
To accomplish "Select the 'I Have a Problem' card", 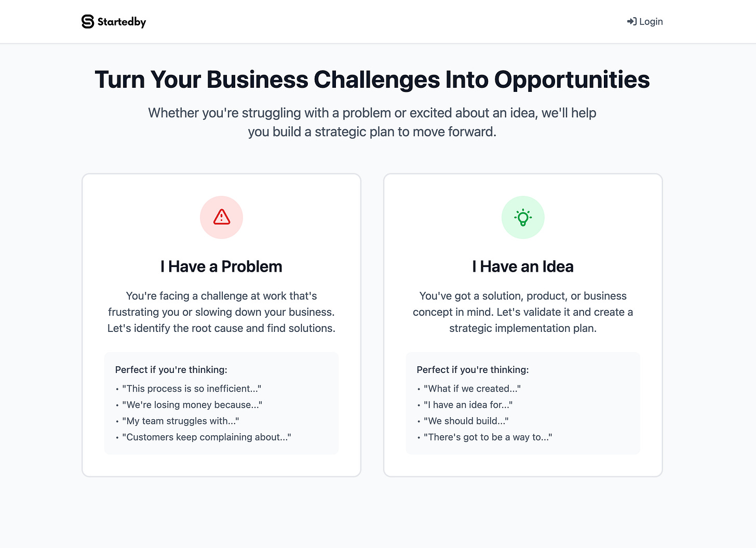I will coord(222,325).
